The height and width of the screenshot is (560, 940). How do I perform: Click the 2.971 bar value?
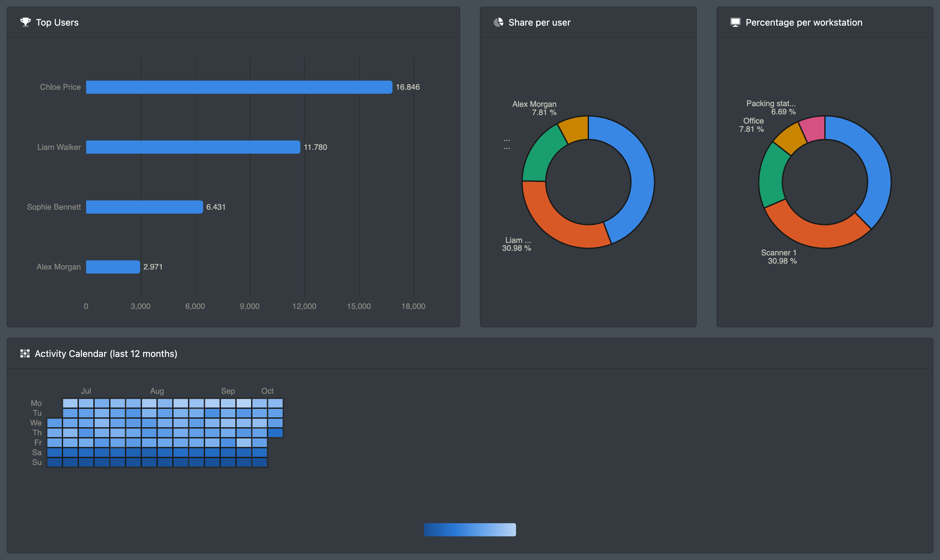(153, 267)
